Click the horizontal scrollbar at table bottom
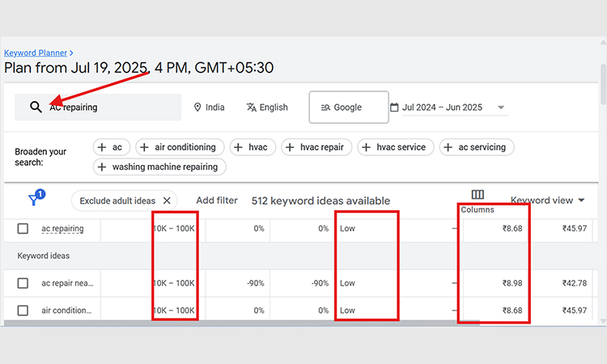This screenshot has height=364, width=607. pyautogui.click(x=241, y=323)
